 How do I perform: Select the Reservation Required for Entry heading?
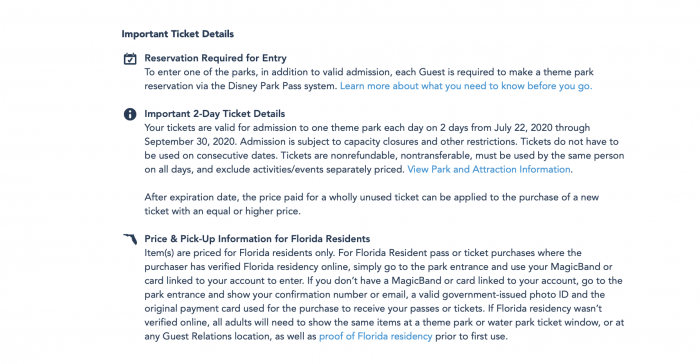click(x=215, y=58)
